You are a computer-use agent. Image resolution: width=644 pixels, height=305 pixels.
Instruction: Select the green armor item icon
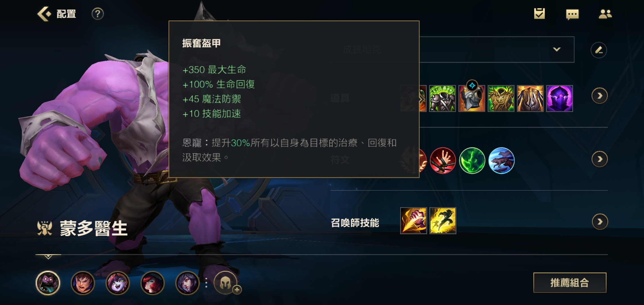tap(442, 98)
